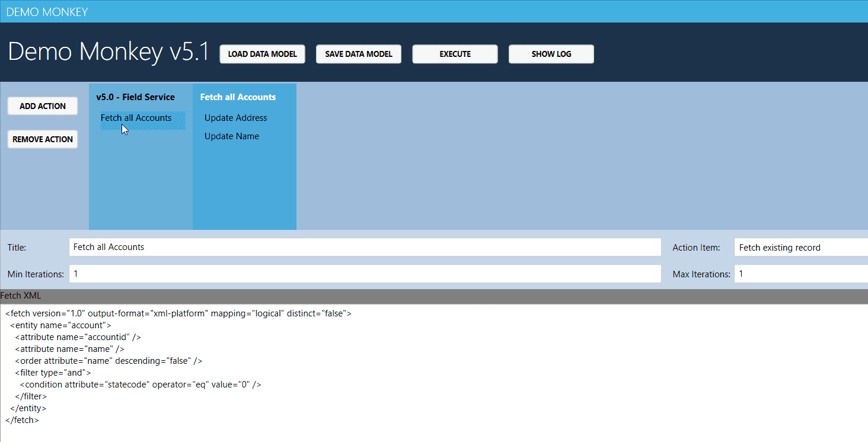Click the DEMO MONKEY title bar text
This screenshot has width=868, height=442.
(47, 11)
